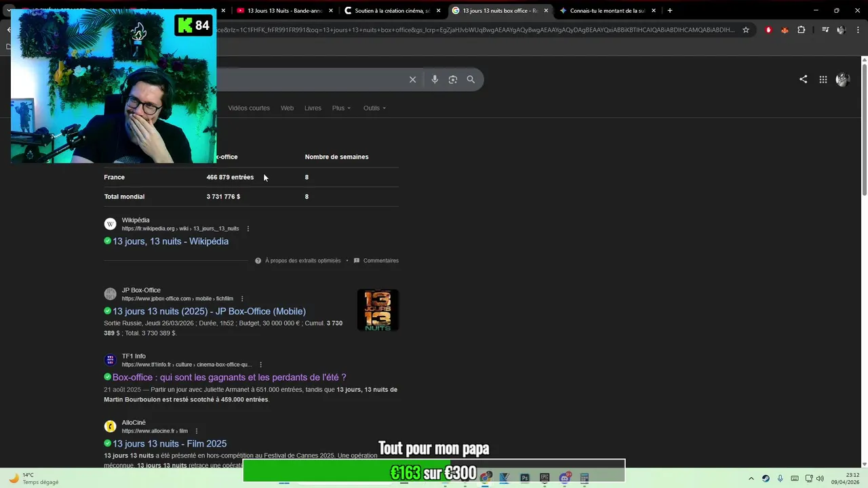Open a new browser tab
Viewport: 868px width, 488px height.
pyautogui.click(x=669, y=10)
